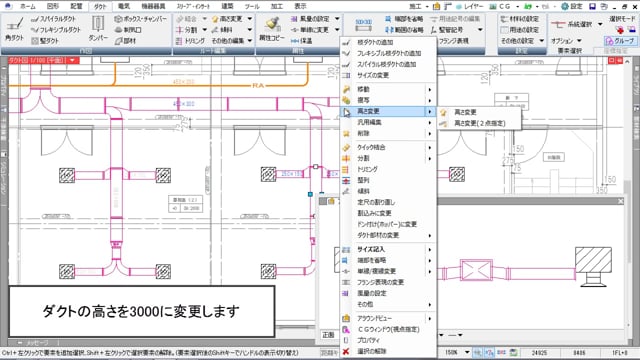Click the ダンパー damper tool
The height and width of the screenshot is (360, 640).
click(98, 29)
